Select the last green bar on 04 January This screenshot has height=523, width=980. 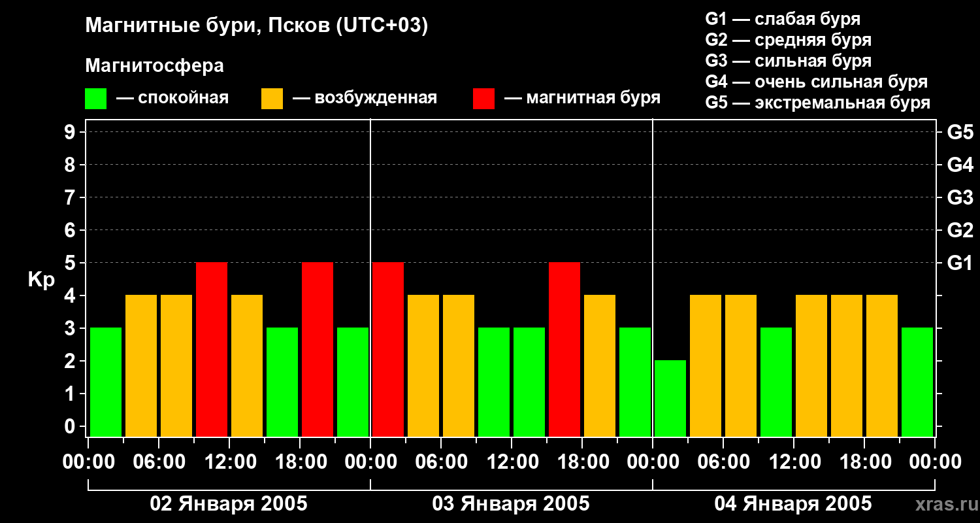[917, 382]
